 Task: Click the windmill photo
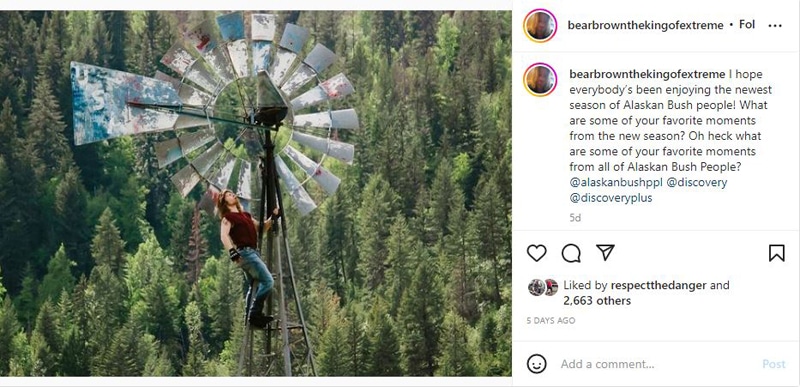(x=256, y=193)
